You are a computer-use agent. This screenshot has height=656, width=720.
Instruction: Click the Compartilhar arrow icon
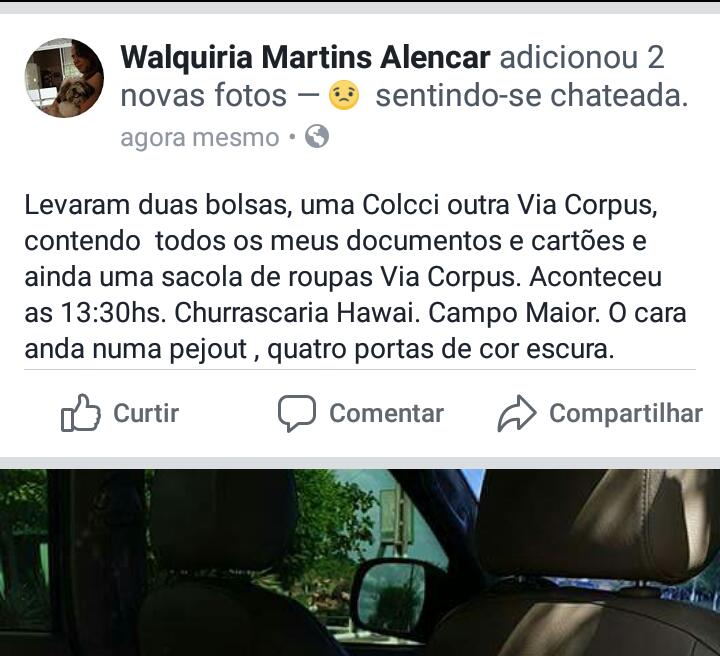(517, 413)
